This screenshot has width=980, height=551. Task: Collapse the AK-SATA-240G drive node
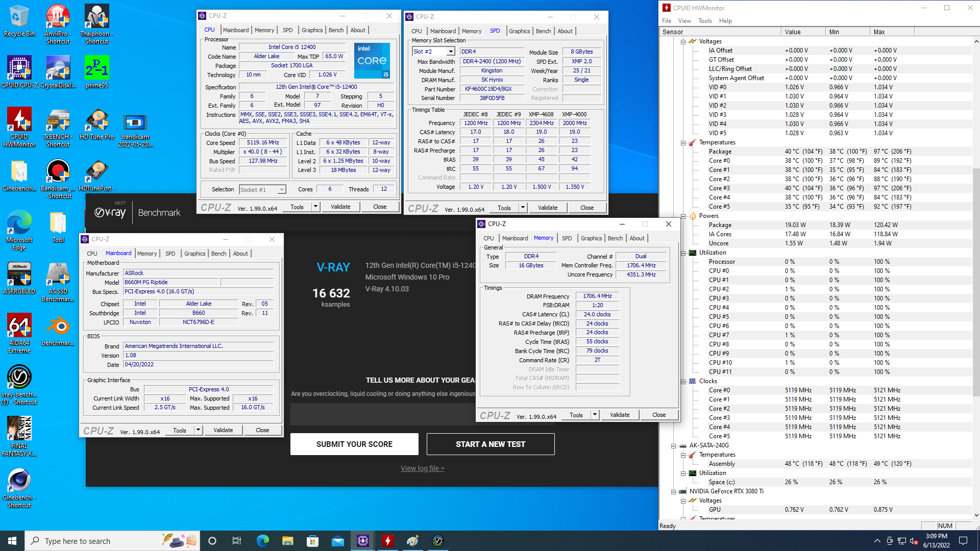tap(673, 445)
